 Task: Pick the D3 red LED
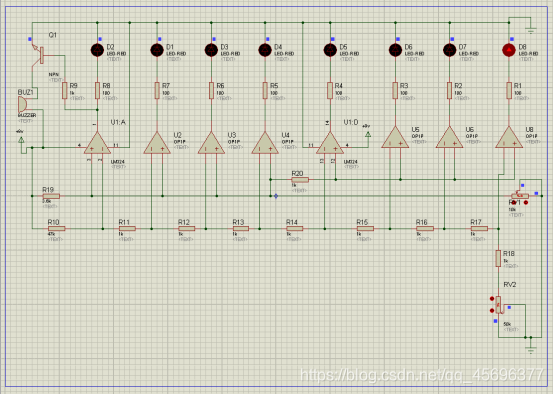[x=211, y=50]
